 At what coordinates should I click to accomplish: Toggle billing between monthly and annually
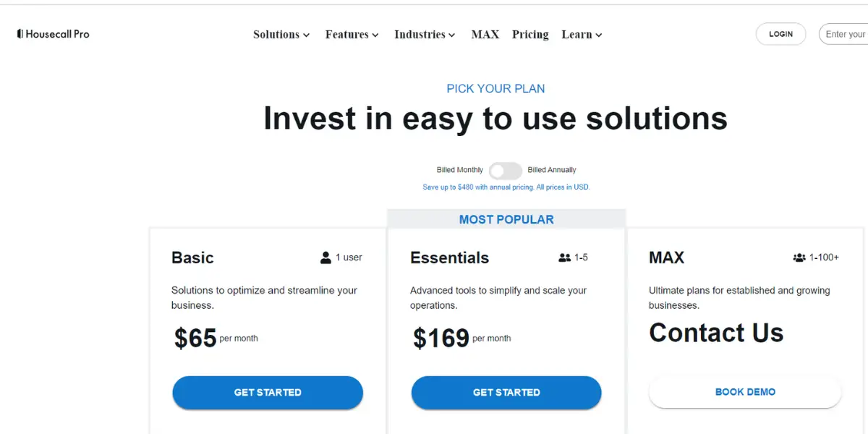tap(505, 171)
